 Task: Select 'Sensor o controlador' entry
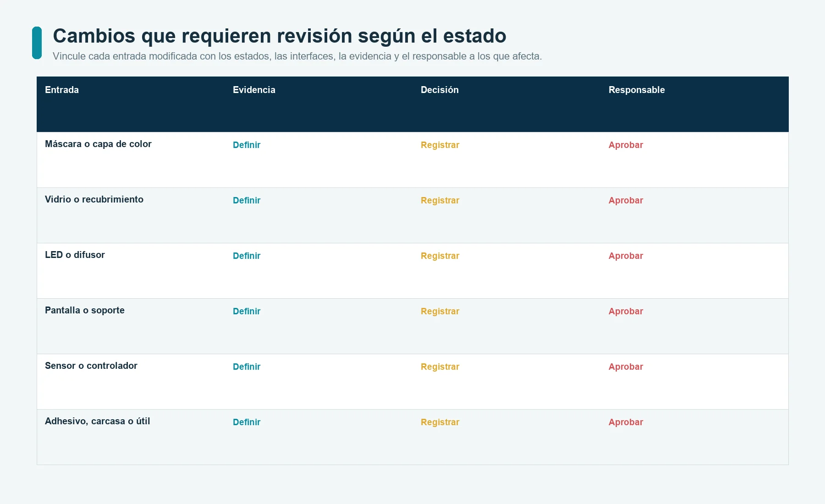tap(91, 366)
